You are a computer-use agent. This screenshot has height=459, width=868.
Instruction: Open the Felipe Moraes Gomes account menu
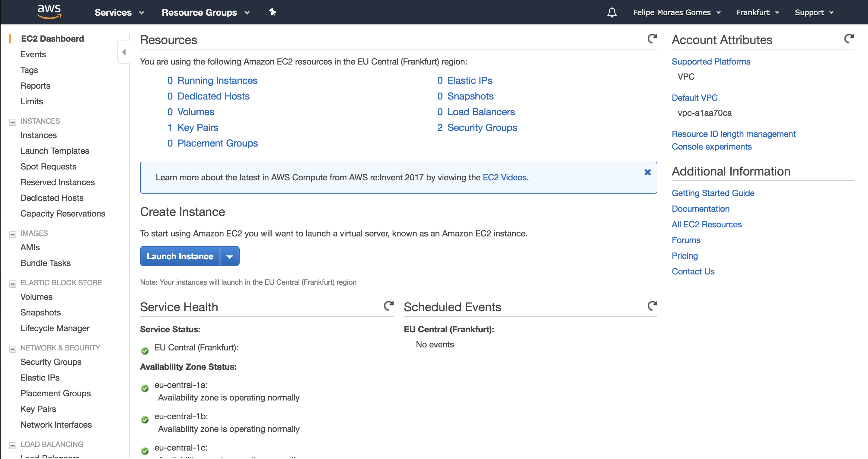click(x=677, y=12)
